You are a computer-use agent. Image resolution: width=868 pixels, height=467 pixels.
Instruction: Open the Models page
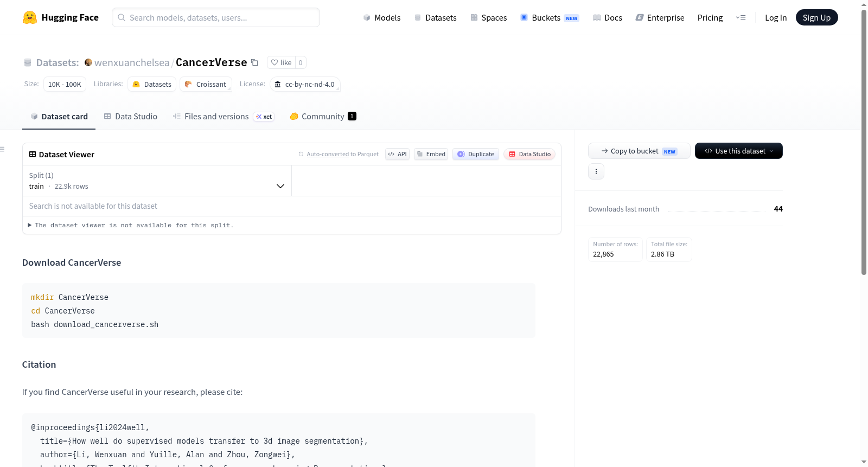(x=382, y=17)
